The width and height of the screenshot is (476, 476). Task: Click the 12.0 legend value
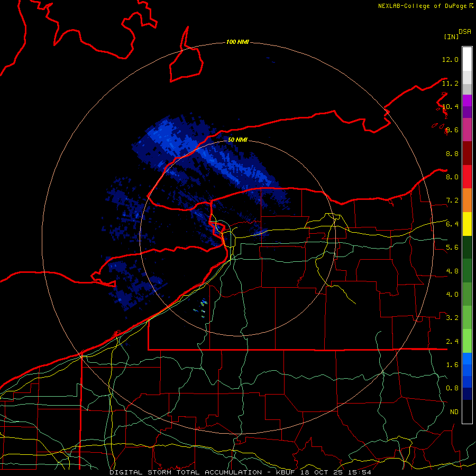[450, 59]
